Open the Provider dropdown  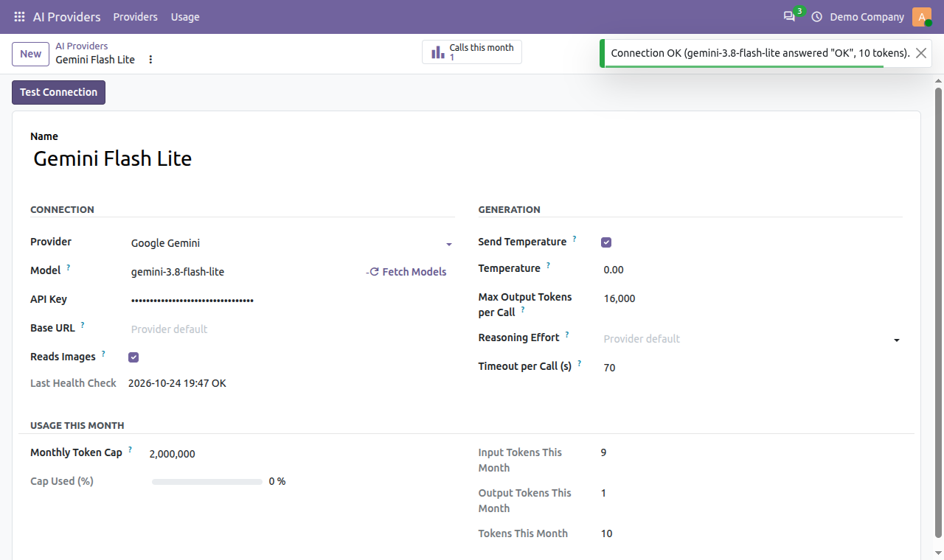pos(291,243)
